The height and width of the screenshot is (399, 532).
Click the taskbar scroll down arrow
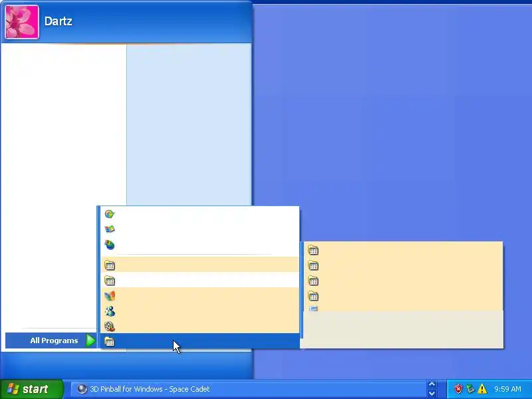click(x=432, y=394)
